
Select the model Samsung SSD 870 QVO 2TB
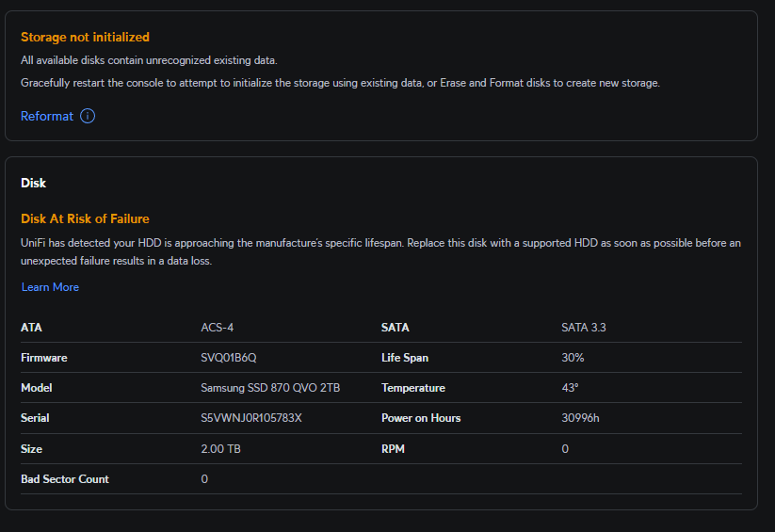click(x=270, y=388)
